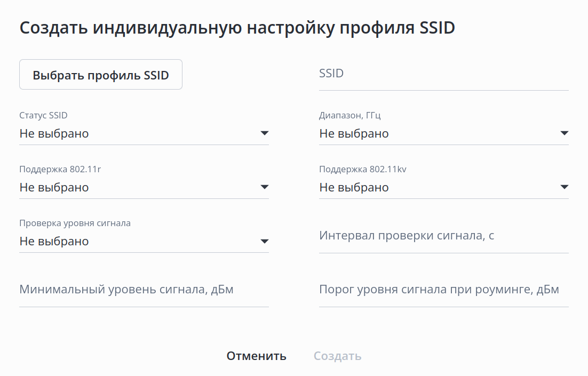Click the 'Выбрать профиль SSID' button
Screen dimensions: 588x376
[101, 75]
